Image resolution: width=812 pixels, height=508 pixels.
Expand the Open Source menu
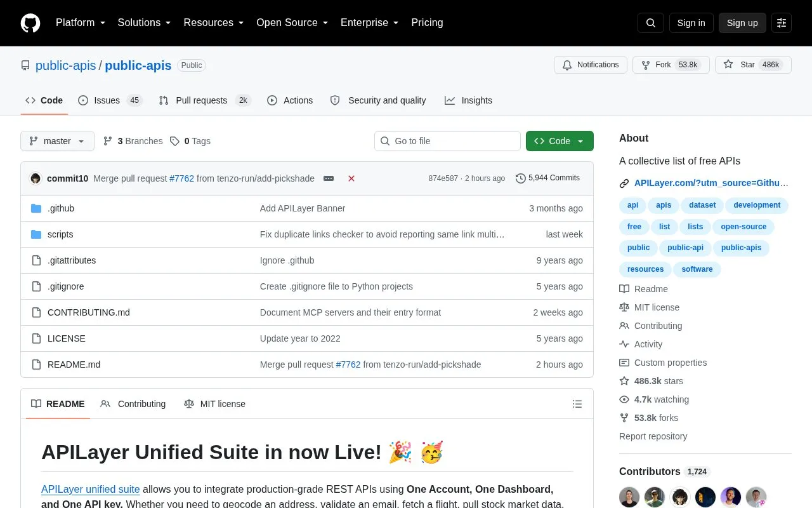[292, 23]
